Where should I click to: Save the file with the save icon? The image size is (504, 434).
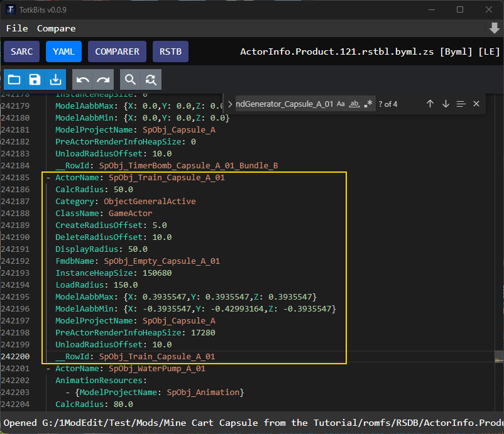click(35, 80)
